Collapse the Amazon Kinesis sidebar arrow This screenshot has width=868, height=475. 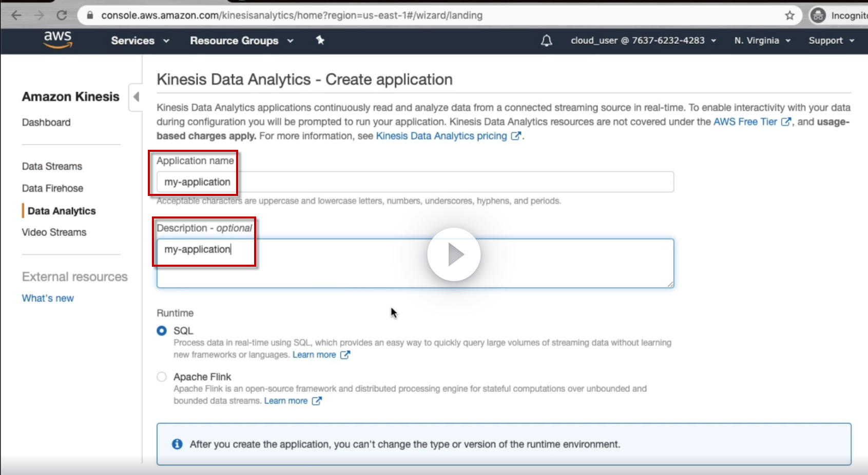136,96
